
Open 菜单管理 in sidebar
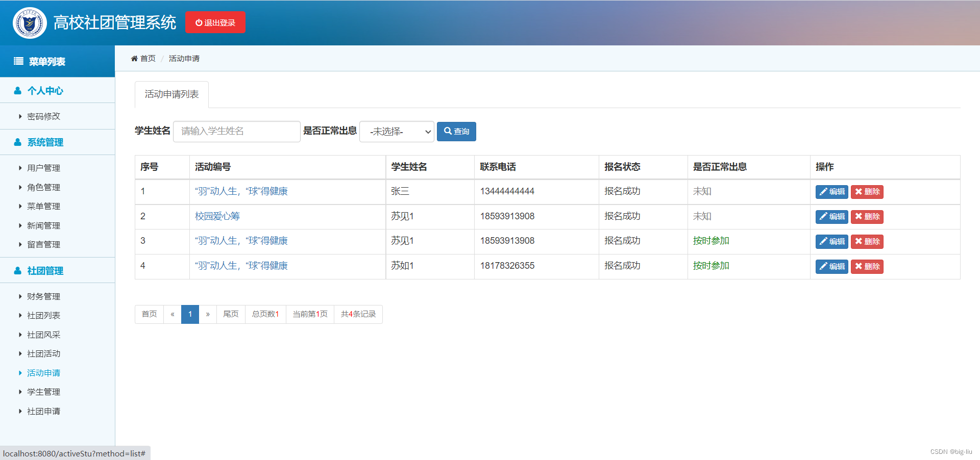[x=43, y=206]
